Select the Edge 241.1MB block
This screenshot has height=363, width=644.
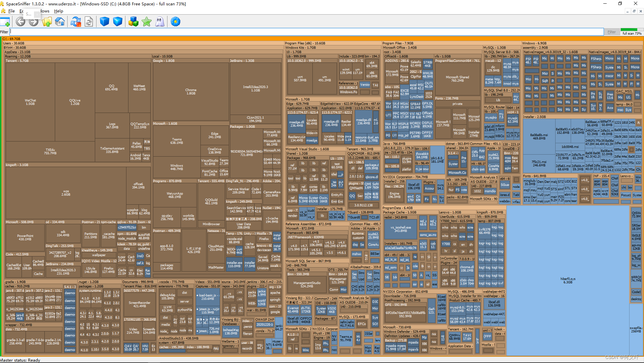click(x=215, y=135)
